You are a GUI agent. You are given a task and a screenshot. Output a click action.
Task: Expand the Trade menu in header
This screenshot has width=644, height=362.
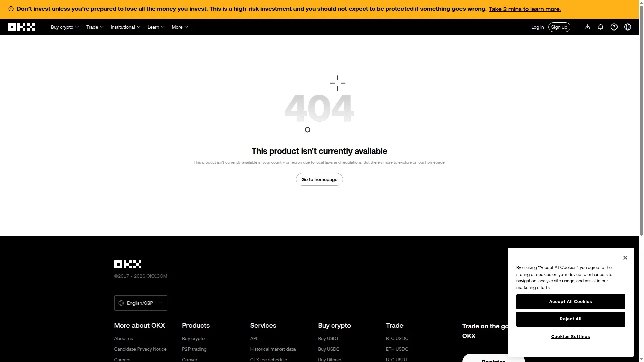point(95,27)
